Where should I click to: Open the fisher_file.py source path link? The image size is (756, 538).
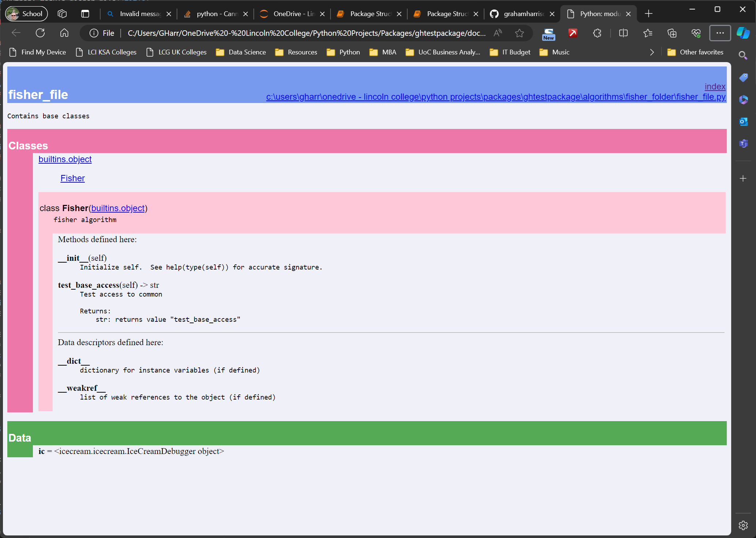[x=496, y=97]
